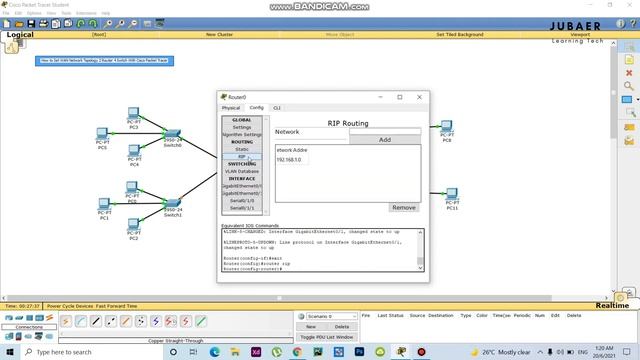Switch to the Config tab in Router0
Screen dimensions: 640x360
[x=257, y=107]
